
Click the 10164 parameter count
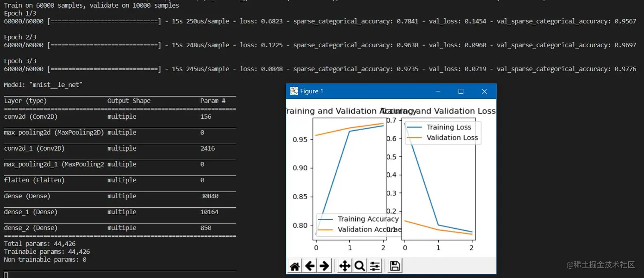point(209,212)
